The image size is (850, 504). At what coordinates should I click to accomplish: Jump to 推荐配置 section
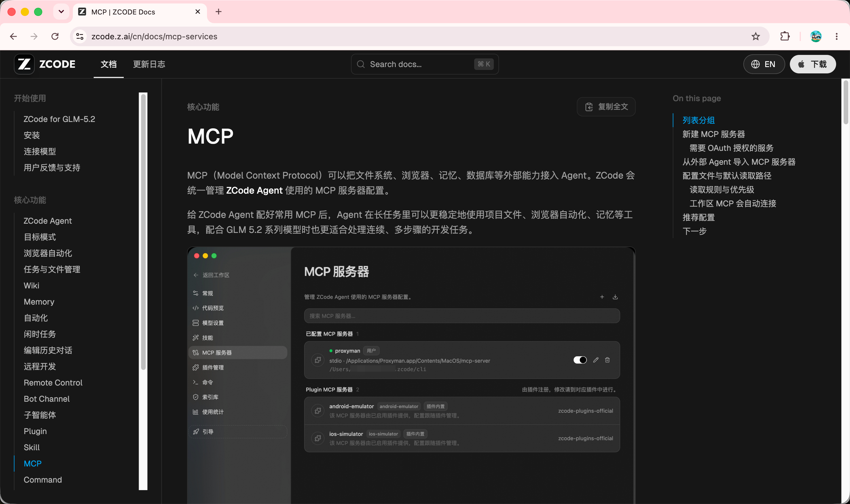699,217
